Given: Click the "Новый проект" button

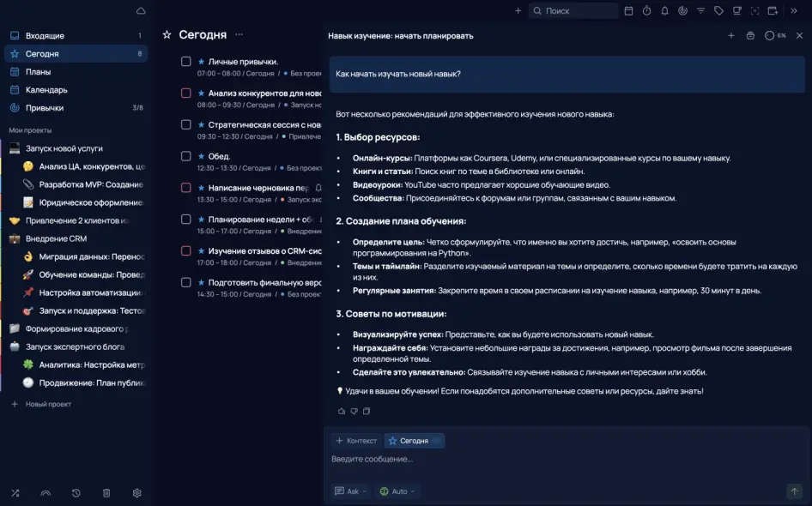Looking at the screenshot, I should [47, 404].
